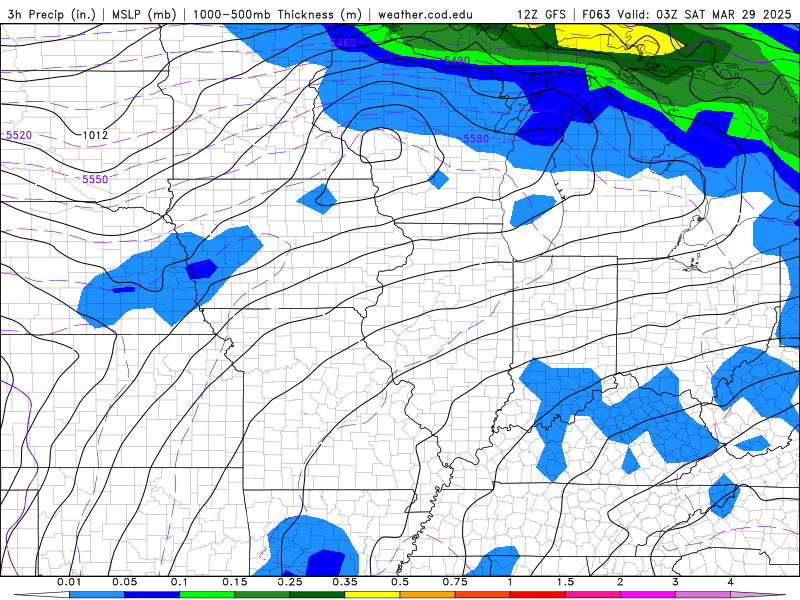800x600 pixels.
Task: Click the magenta 2 inch legend swatch
Action: (x=648, y=595)
